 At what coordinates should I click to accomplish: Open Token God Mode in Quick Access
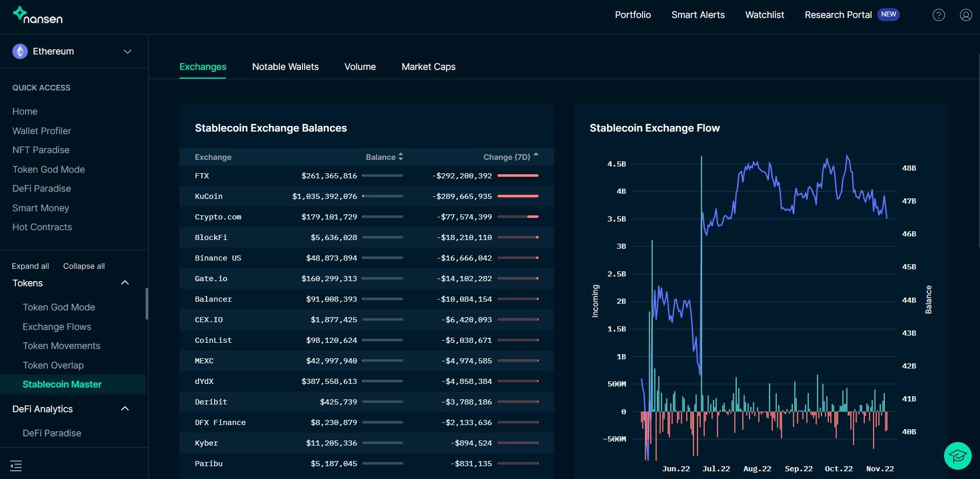[48, 170]
